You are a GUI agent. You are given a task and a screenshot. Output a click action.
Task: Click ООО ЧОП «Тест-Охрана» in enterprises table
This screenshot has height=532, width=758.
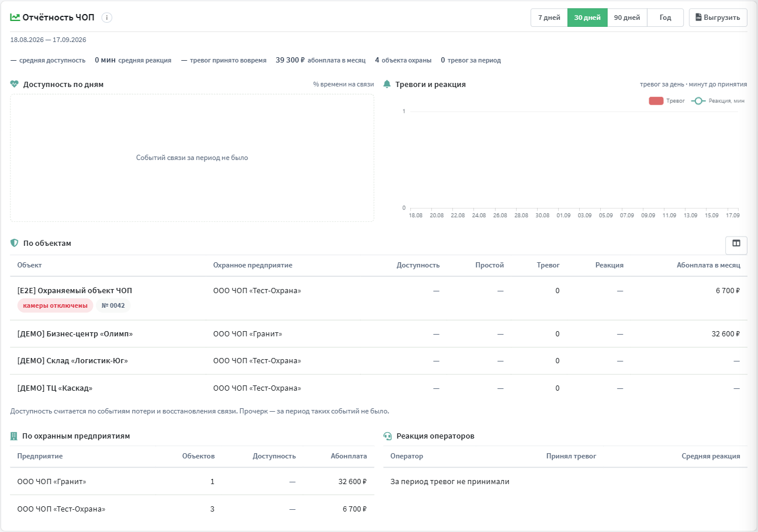click(61, 509)
